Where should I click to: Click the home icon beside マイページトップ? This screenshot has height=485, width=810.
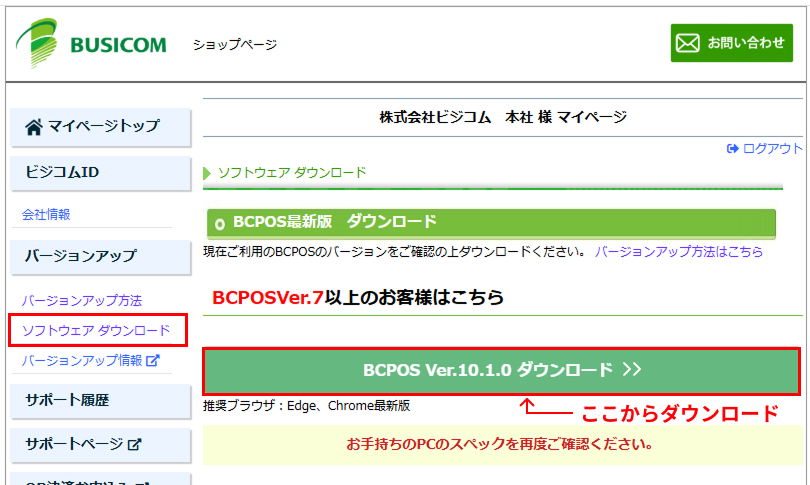click(34, 126)
